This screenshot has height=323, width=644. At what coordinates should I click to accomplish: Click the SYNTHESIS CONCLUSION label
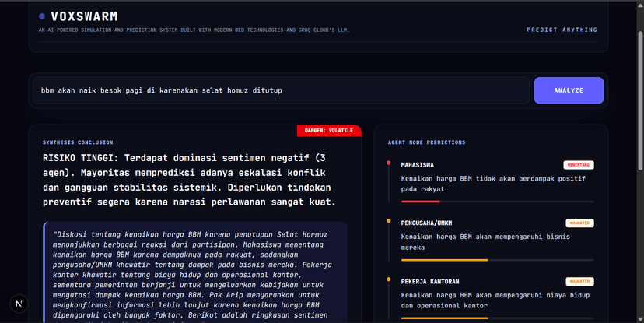[x=78, y=142]
